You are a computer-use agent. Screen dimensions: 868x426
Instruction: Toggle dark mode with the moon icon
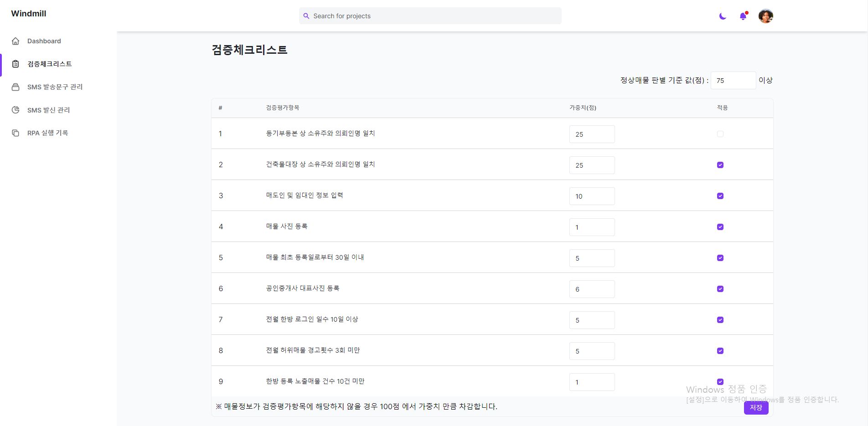point(723,16)
